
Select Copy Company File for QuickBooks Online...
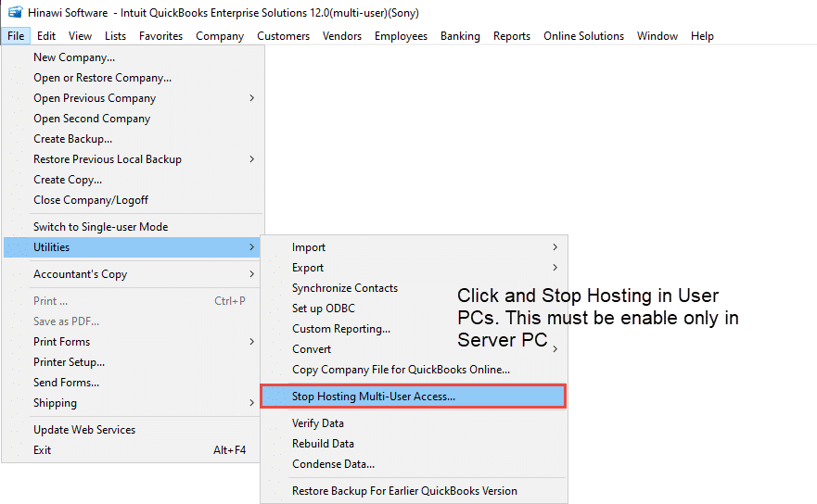(x=414, y=369)
